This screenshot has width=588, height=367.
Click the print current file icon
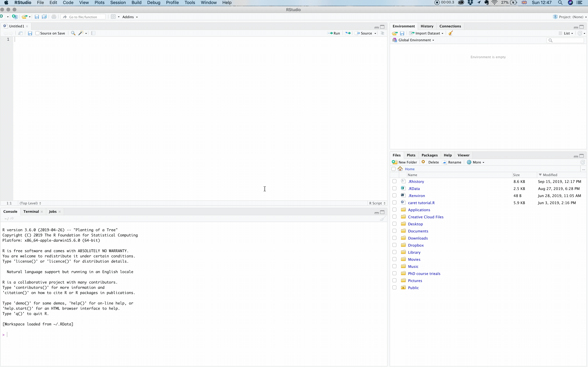[x=54, y=17]
